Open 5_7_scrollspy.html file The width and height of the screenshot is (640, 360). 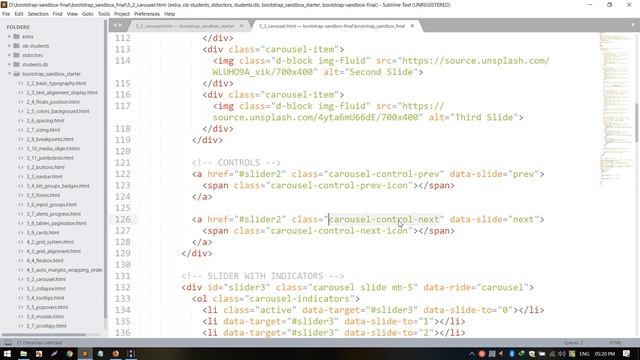click(x=46, y=326)
